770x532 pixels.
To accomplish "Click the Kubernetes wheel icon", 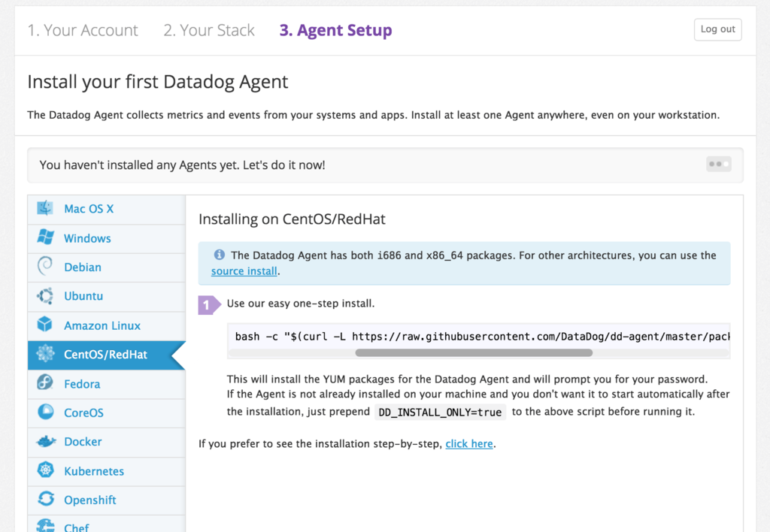I will [45, 471].
